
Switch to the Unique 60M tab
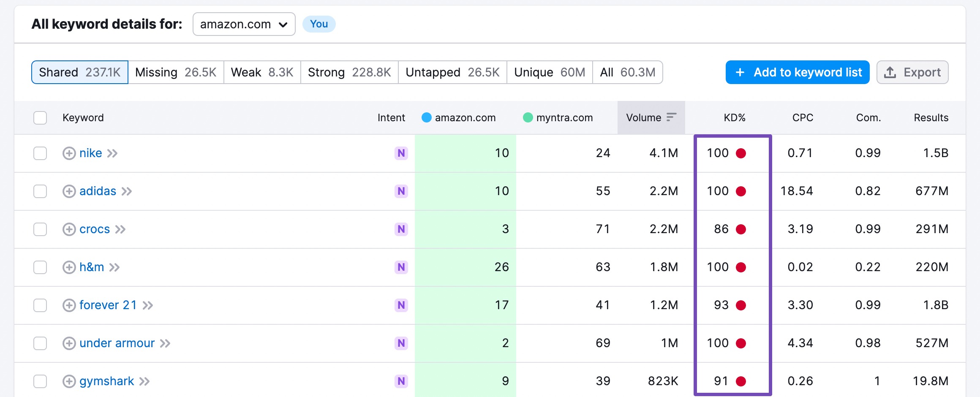tap(550, 72)
